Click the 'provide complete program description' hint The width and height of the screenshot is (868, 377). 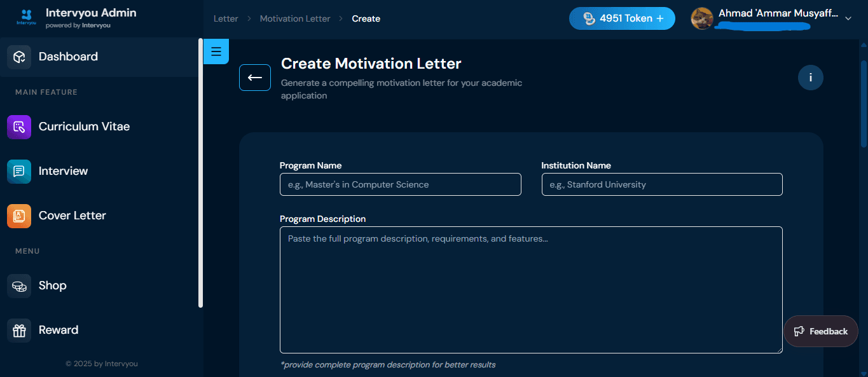(x=388, y=365)
